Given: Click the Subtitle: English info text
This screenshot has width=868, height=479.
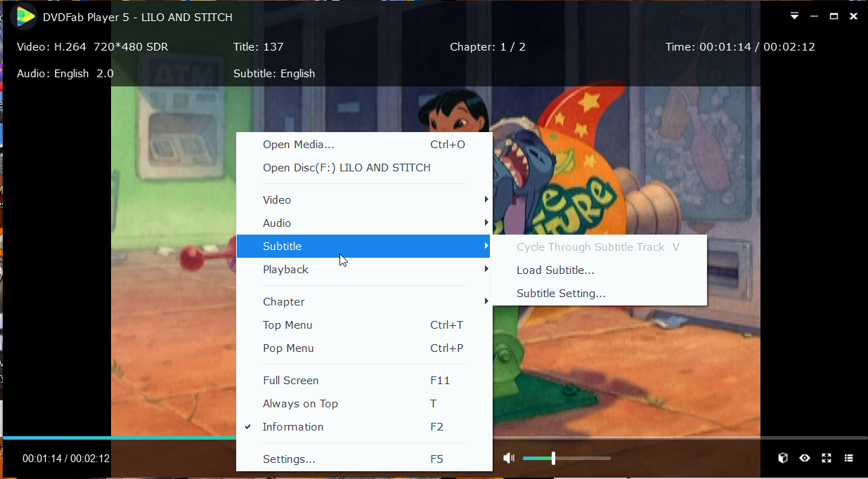Looking at the screenshot, I should tap(274, 74).
